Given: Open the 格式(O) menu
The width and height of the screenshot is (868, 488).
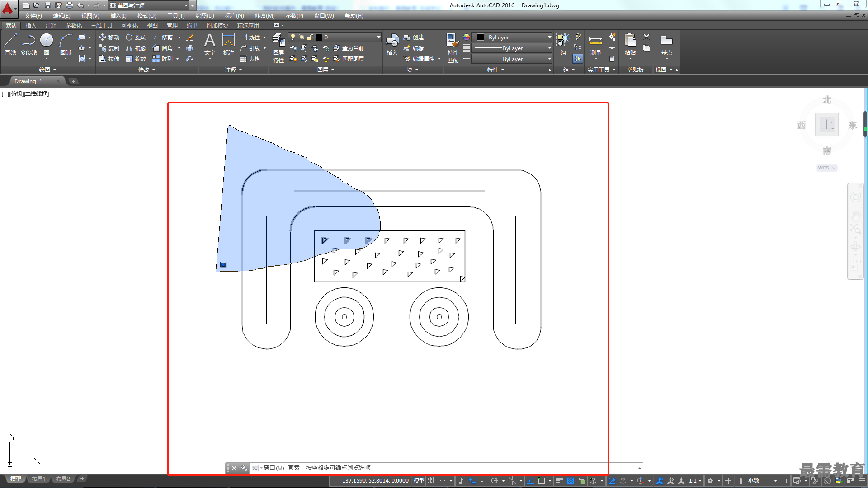Looking at the screenshot, I should [x=146, y=15].
